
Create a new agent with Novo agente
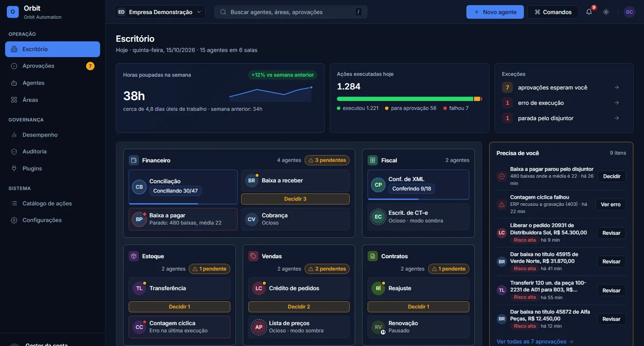tap(495, 12)
